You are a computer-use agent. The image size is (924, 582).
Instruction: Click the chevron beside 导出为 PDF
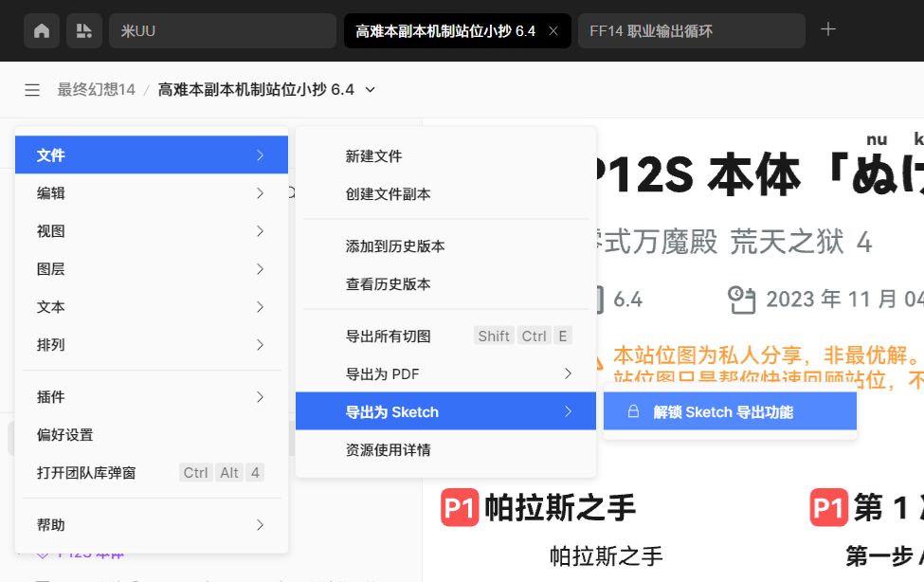pos(568,373)
